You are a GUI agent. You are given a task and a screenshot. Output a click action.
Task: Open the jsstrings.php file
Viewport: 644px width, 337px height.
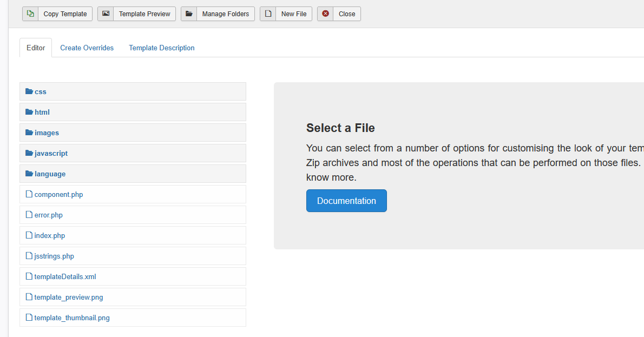54,256
